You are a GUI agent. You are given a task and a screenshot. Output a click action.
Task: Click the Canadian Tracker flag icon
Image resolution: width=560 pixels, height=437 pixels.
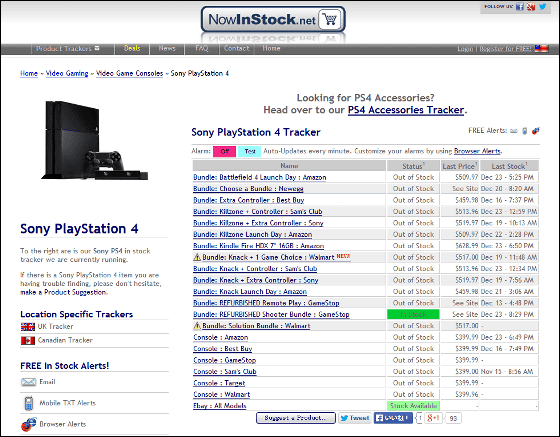tap(28, 340)
